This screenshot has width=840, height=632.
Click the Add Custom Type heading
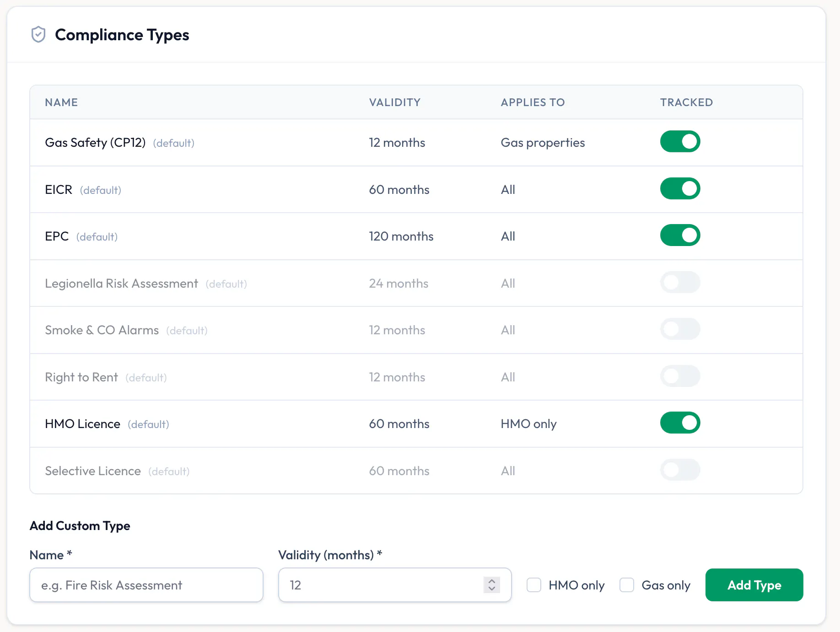(x=80, y=526)
